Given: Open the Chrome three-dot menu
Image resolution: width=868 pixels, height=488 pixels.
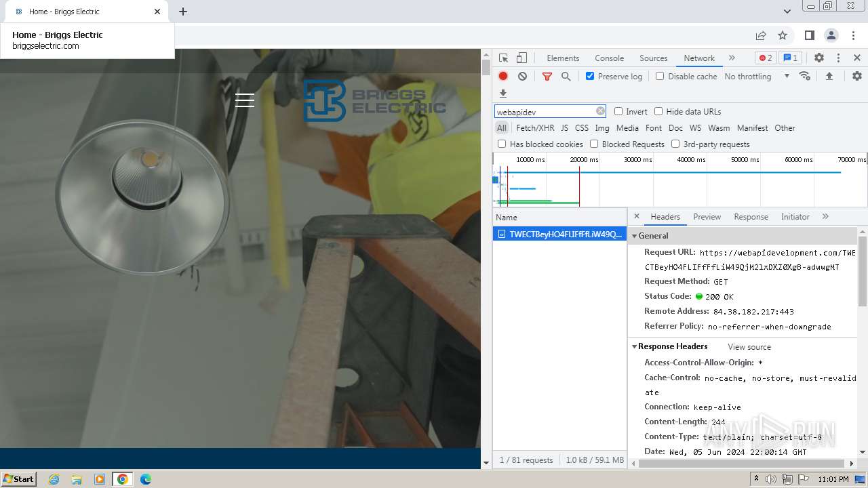Looking at the screenshot, I should coord(854,35).
